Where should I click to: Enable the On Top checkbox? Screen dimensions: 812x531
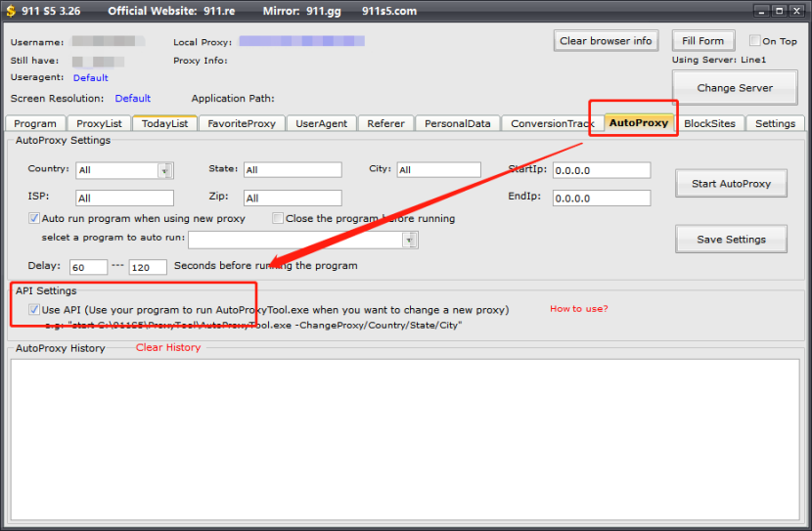click(754, 41)
